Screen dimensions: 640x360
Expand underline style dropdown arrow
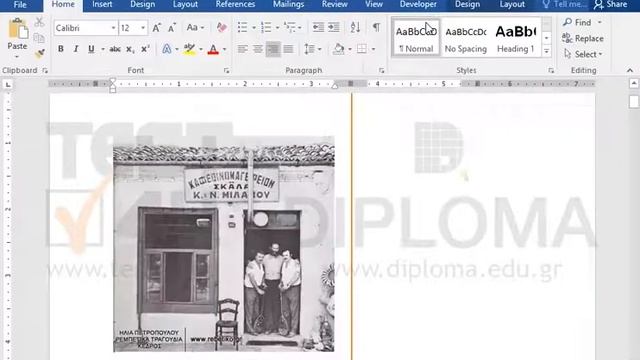pyautogui.click(x=102, y=49)
